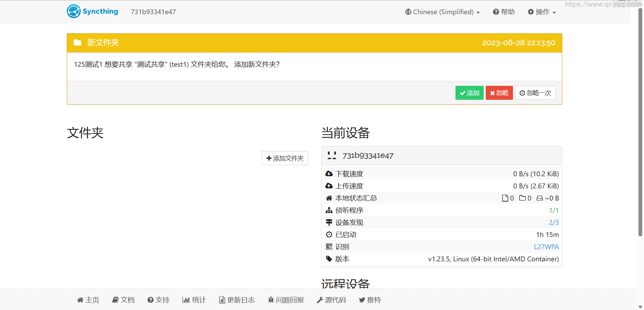Expand the 操作 actions dropdown
Viewport: 644px width, 310px height.
point(542,12)
